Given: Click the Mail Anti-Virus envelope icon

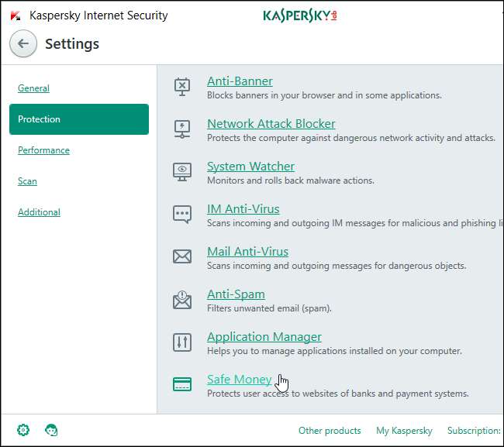Looking at the screenshot, I should 182,256.
